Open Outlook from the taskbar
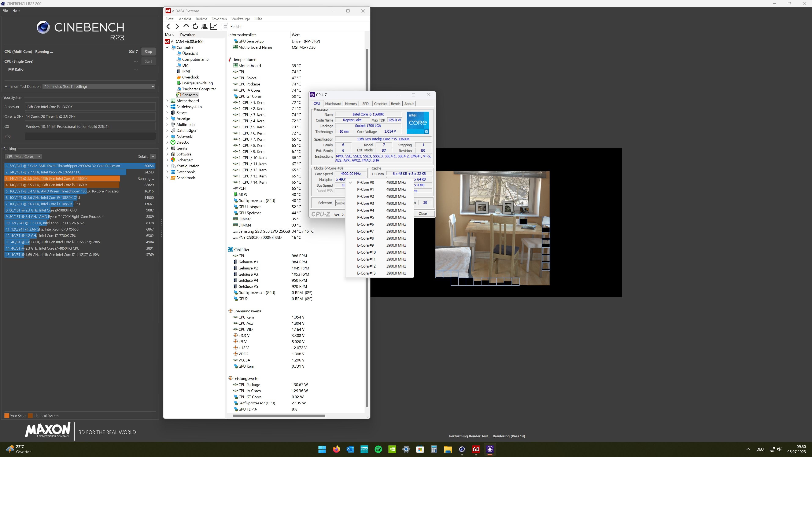Viewport: 812px width, 522px height. [350, 449]
